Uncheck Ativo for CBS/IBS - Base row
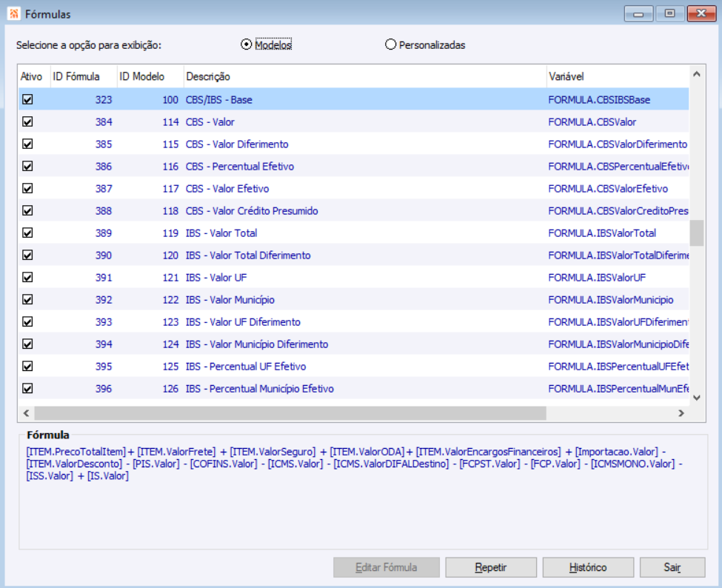This screenshot has height=588, width=722. pos(27,99)
